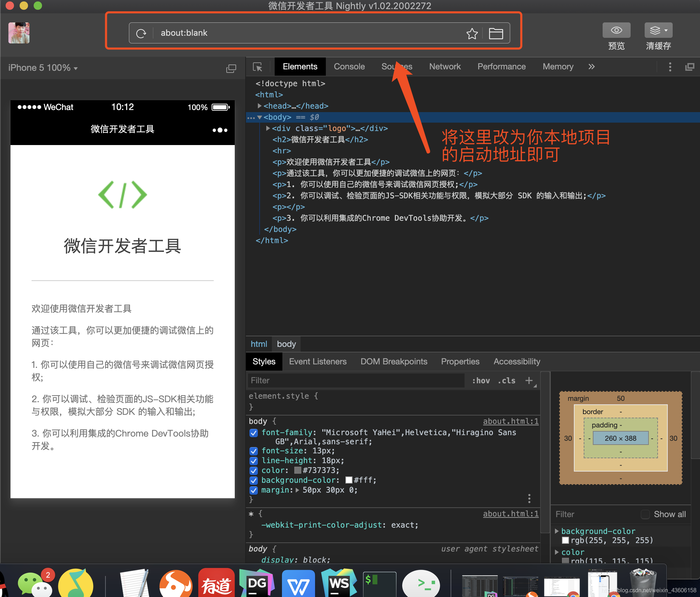Screen dimensions: 700x597
Task: Open simulator three-dot menu
Action: tap(220, 130)
